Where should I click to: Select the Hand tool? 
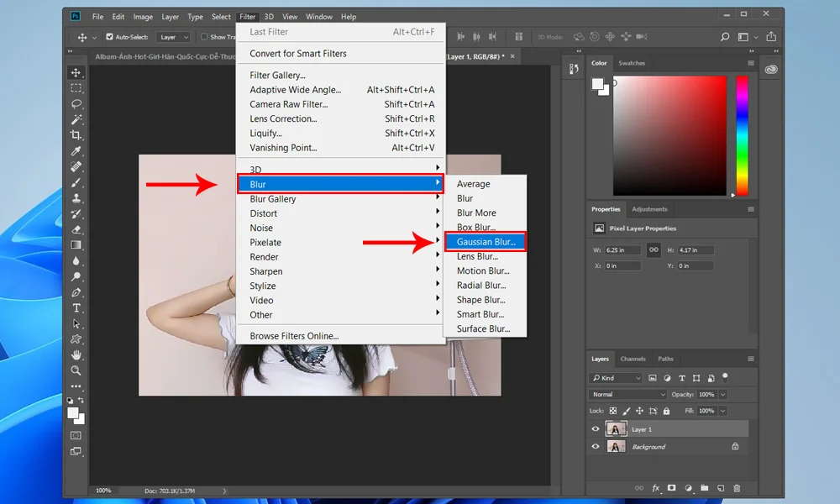coord(76,354)
